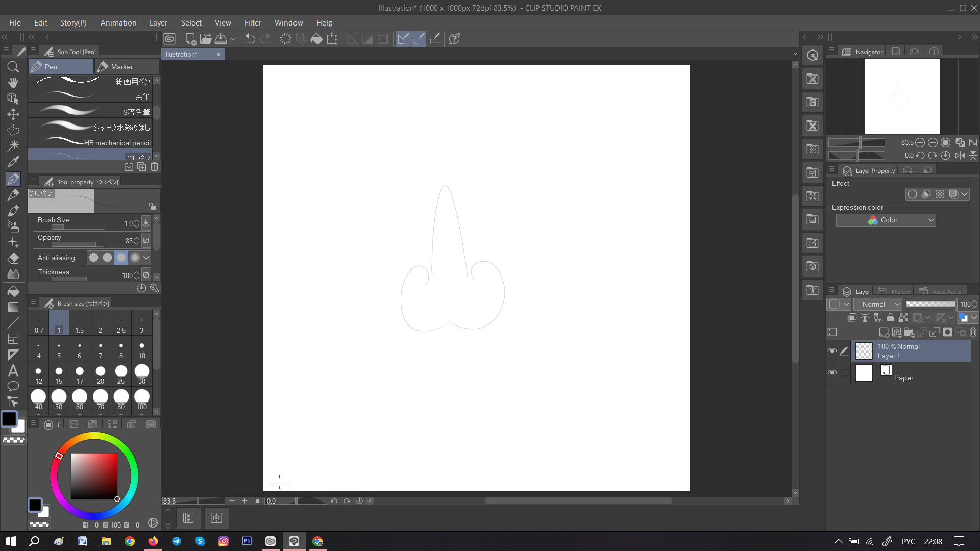Image resolution: width=980 pixels, height=551 pixels.
Task: Click the Undo arrow in command bar
Action: tap(250, 39)
